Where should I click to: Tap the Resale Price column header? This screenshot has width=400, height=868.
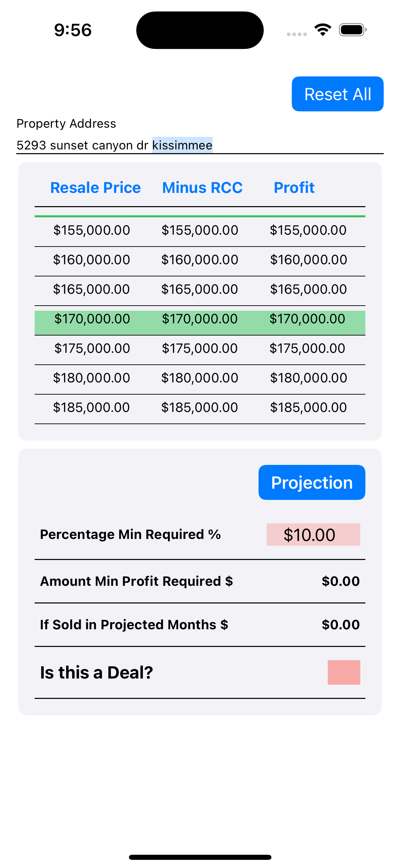click(95, 188)
